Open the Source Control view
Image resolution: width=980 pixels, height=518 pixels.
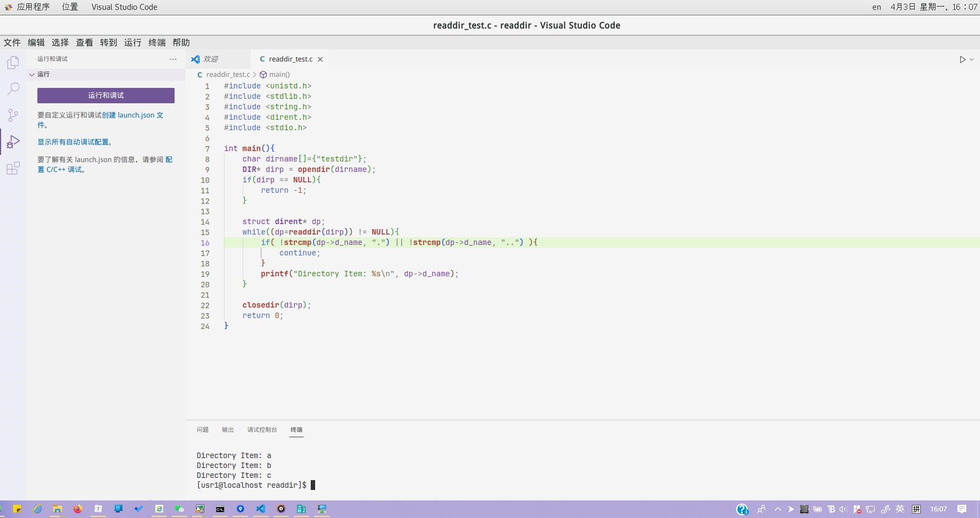pyautogui.click(x=13, y=115)
